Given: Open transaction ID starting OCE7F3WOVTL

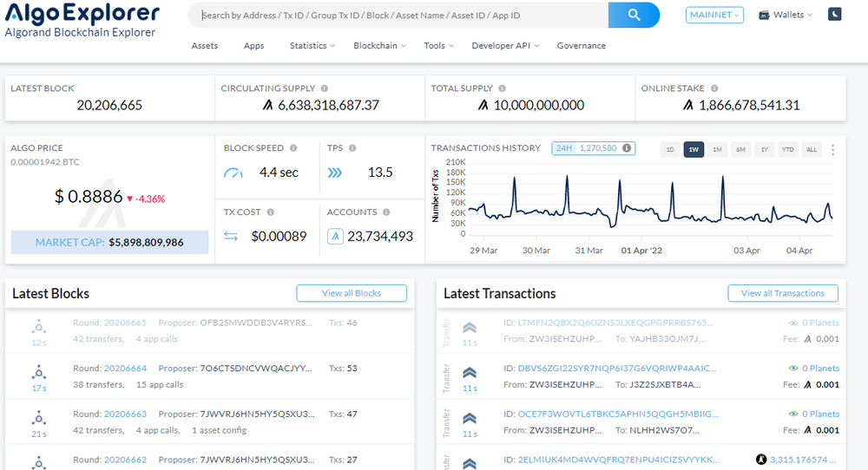Looking at the screenshot, I should [x=618, y=415].
